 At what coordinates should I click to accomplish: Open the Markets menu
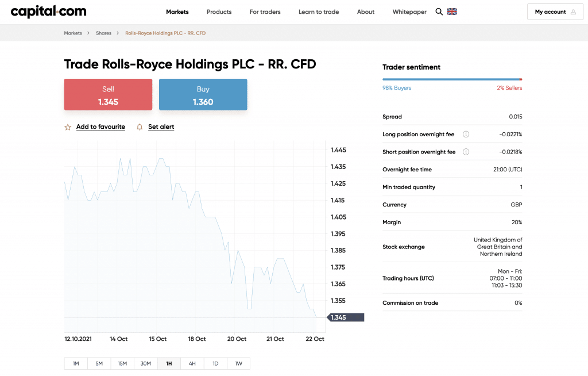click(x=177, y=12)
